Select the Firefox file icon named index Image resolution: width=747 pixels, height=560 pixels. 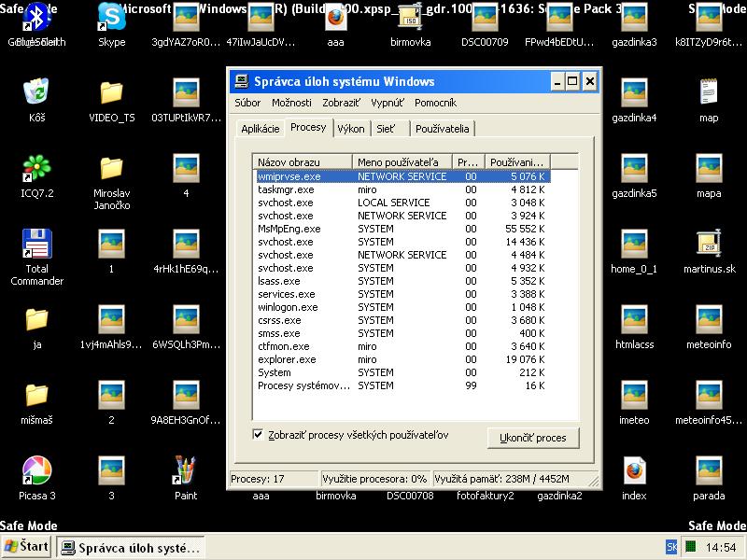click(x=634, y=470)
